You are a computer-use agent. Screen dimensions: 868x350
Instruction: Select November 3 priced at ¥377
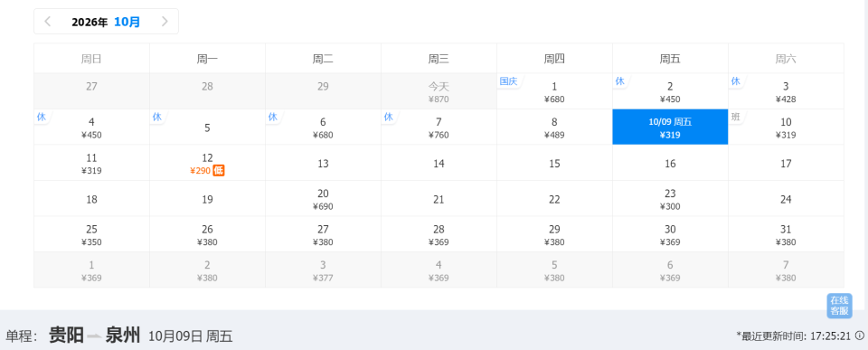[x=323, y=270]
